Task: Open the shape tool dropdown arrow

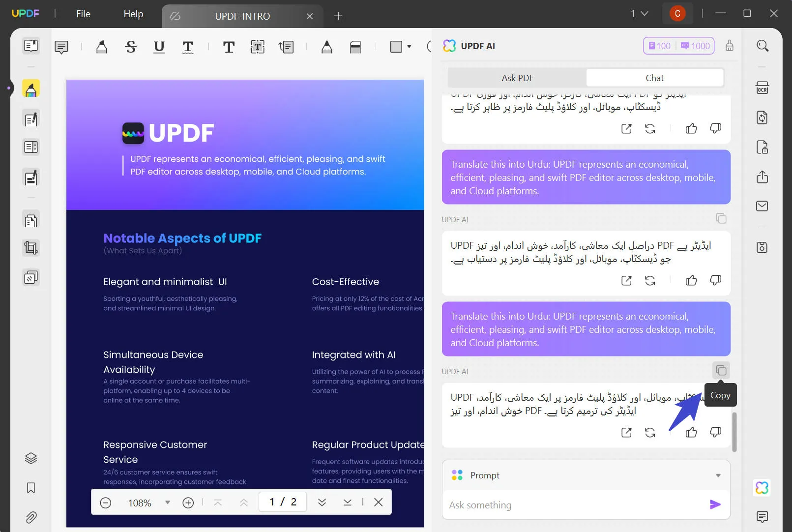Action: coord(409,47)
